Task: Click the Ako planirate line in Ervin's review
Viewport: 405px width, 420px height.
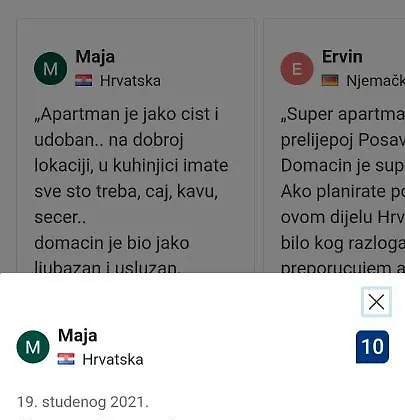Action: (x=343, y=191)
